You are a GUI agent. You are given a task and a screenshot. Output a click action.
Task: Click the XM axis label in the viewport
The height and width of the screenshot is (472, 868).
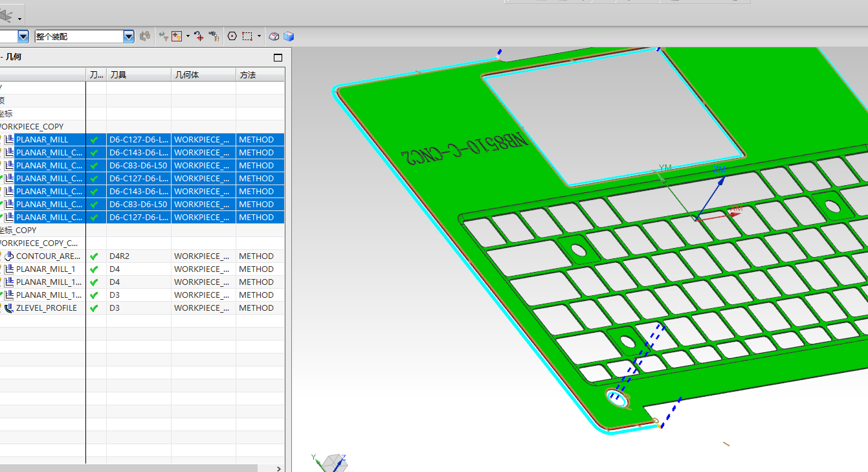pos(735,208)
